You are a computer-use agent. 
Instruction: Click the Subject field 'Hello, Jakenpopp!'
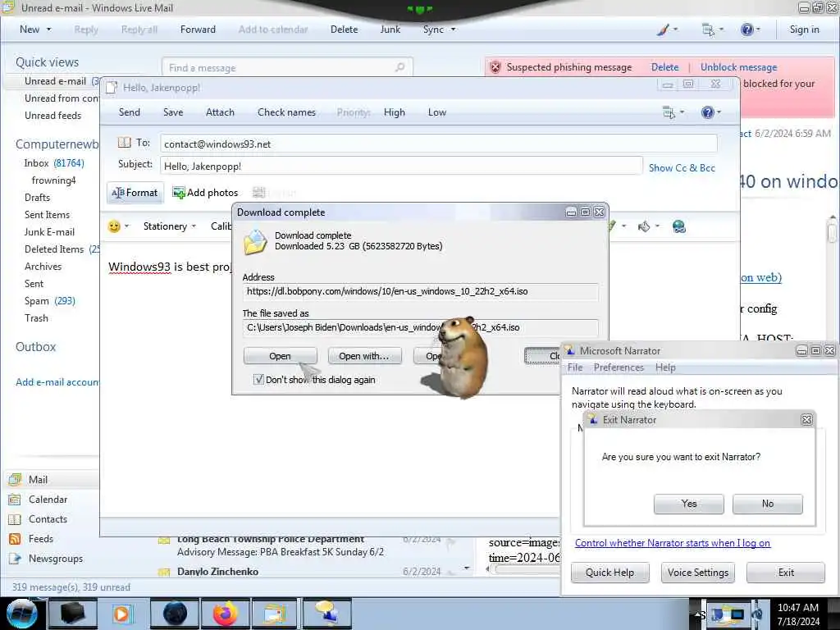coord(401,166)
